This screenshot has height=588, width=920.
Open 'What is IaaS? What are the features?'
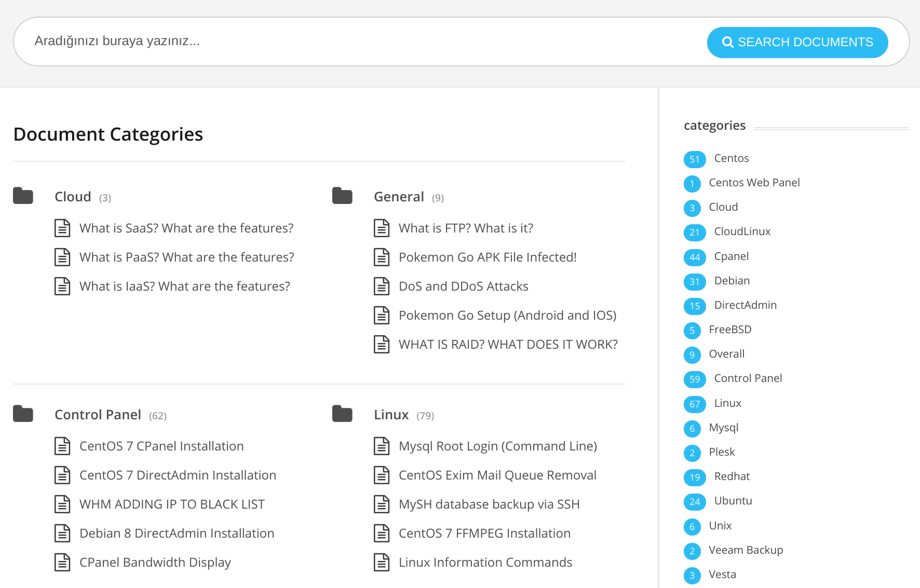tap(185, 286)
